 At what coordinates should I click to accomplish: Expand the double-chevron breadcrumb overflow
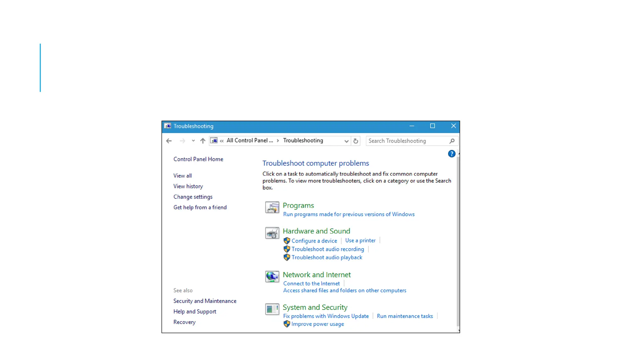(222, 141)
